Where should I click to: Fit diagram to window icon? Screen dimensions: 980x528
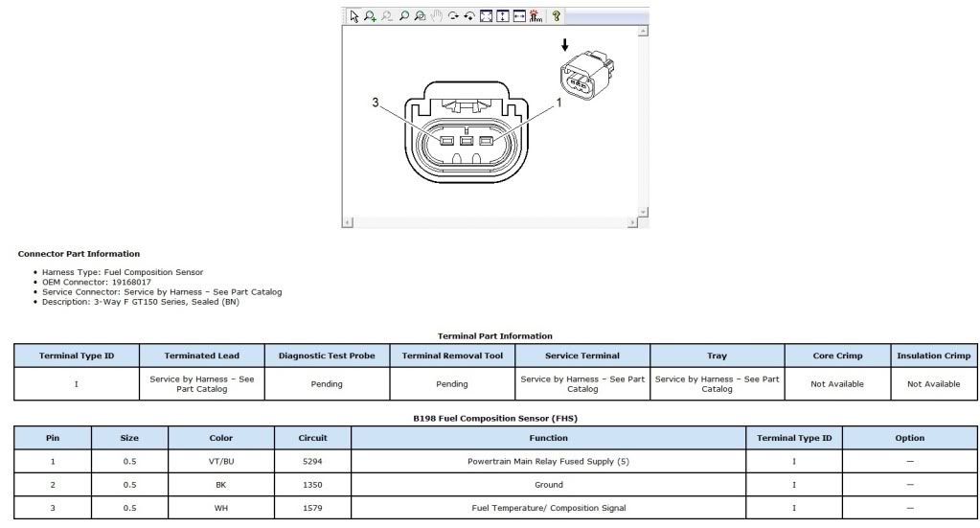coord(487,17)
